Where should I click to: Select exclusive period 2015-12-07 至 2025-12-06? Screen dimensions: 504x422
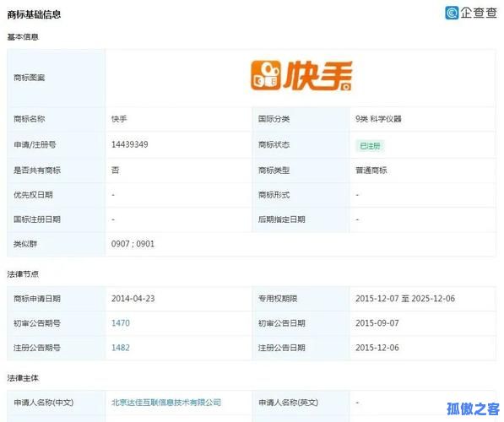pos(405,299)
